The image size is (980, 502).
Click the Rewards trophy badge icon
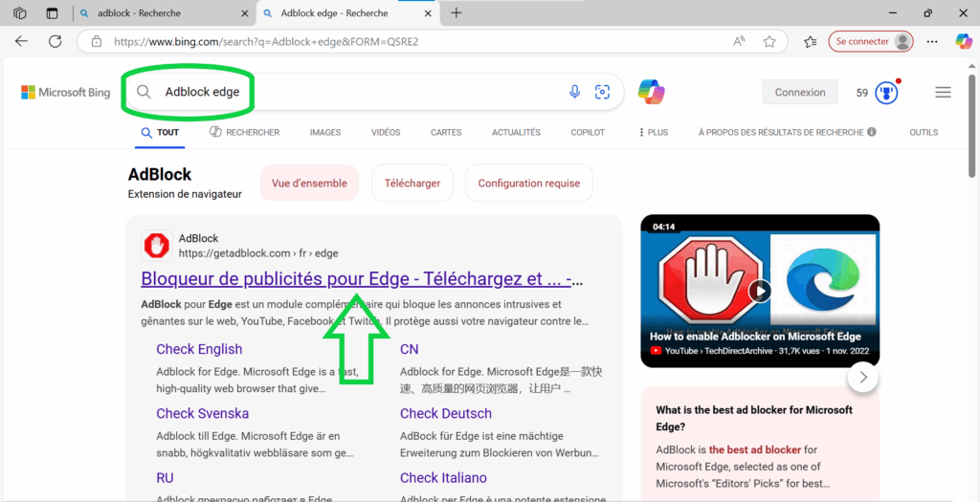coord(887,93)
